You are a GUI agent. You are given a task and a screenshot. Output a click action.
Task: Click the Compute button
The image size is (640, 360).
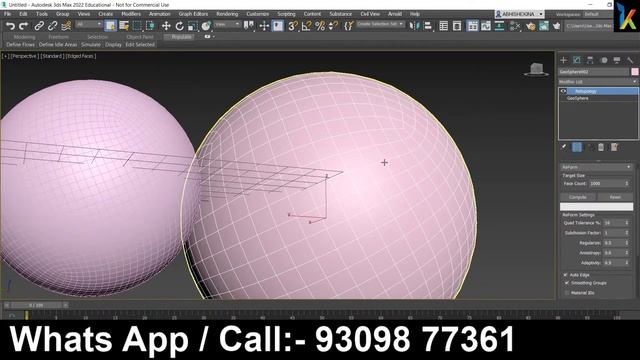point(578,197)
